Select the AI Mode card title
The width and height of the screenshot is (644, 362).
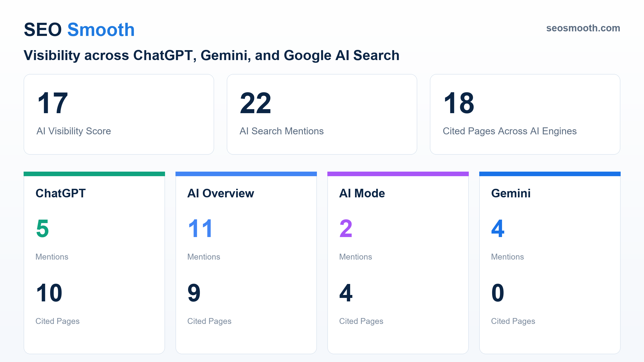tap(362, 193)
